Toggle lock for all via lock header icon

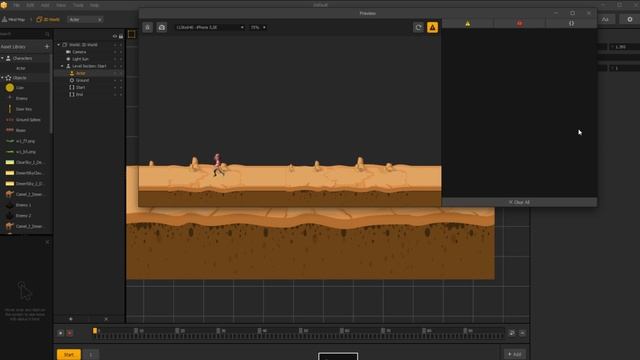(121, 36)
